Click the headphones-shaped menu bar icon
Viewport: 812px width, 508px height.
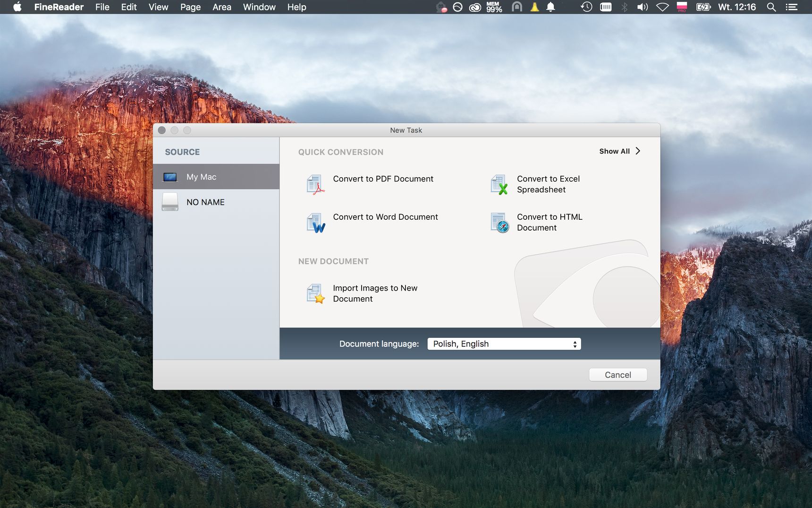pos(517,7)
